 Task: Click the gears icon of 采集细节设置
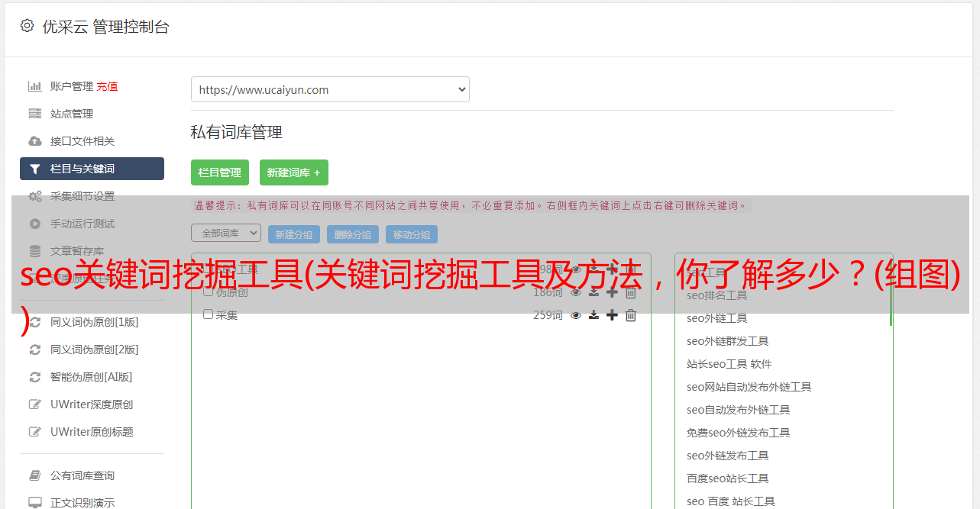tap(35, 196)
